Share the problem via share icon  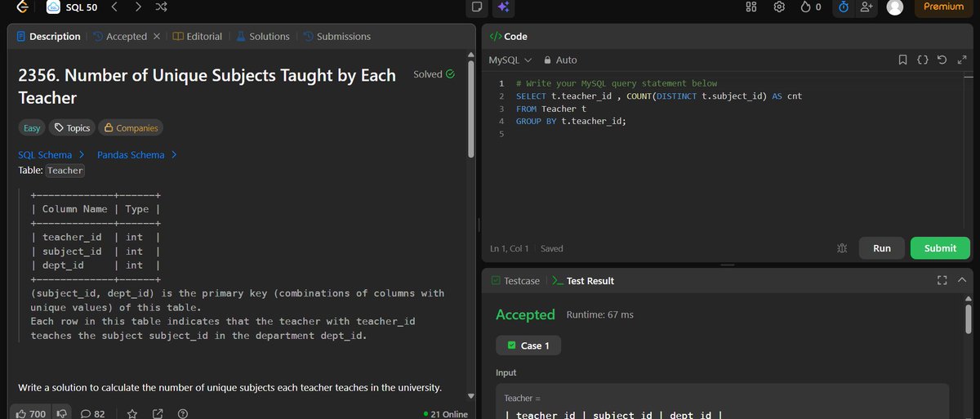pyautogui.click(x=157, y=414)
